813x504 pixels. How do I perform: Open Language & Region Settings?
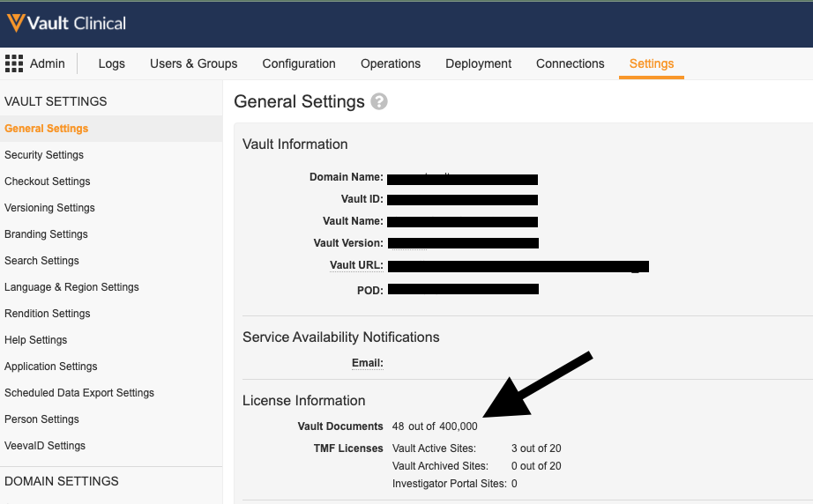pyautogui.click(x=71, y=287)
